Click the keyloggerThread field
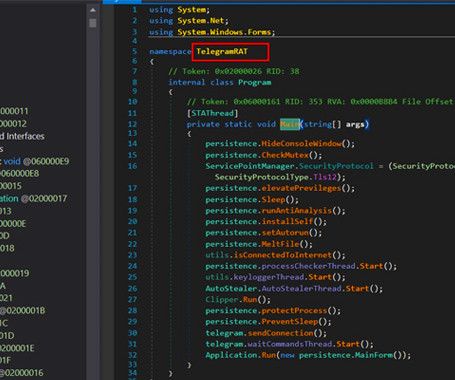The height and width of the screenshot is (380, 455). click(269, 277)
